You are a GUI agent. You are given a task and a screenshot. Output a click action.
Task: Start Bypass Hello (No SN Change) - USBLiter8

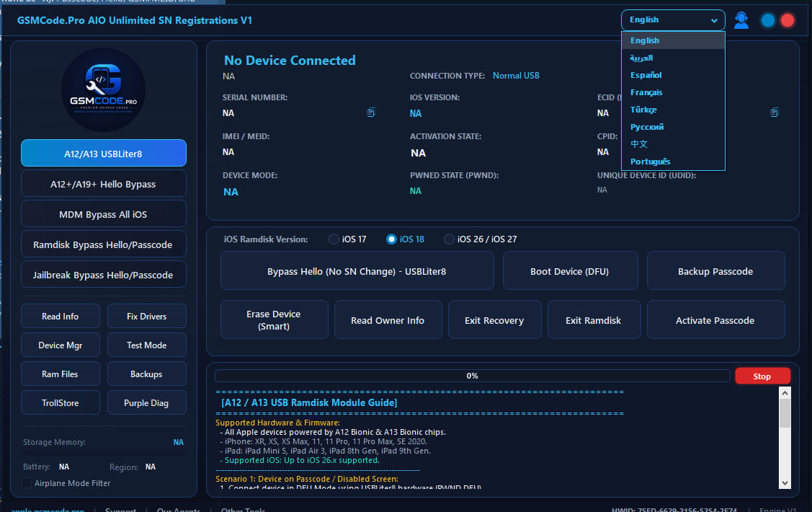[x=357, y=271]
